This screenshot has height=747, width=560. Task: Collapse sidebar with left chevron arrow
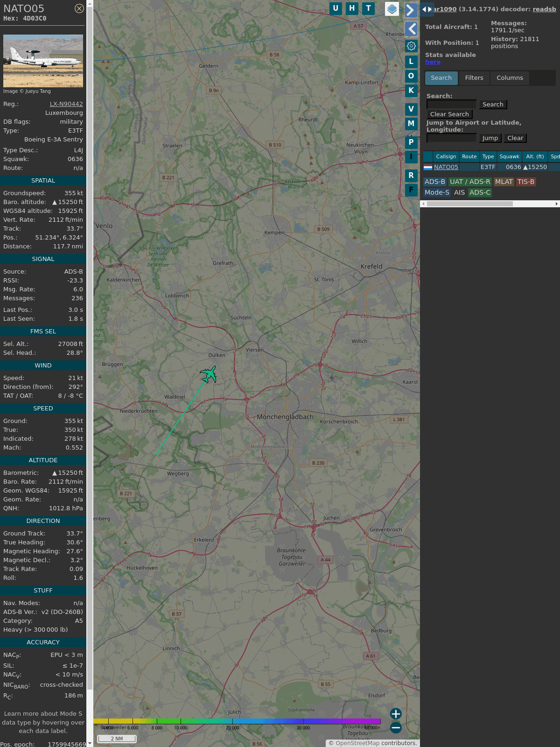tap(411, 29)
